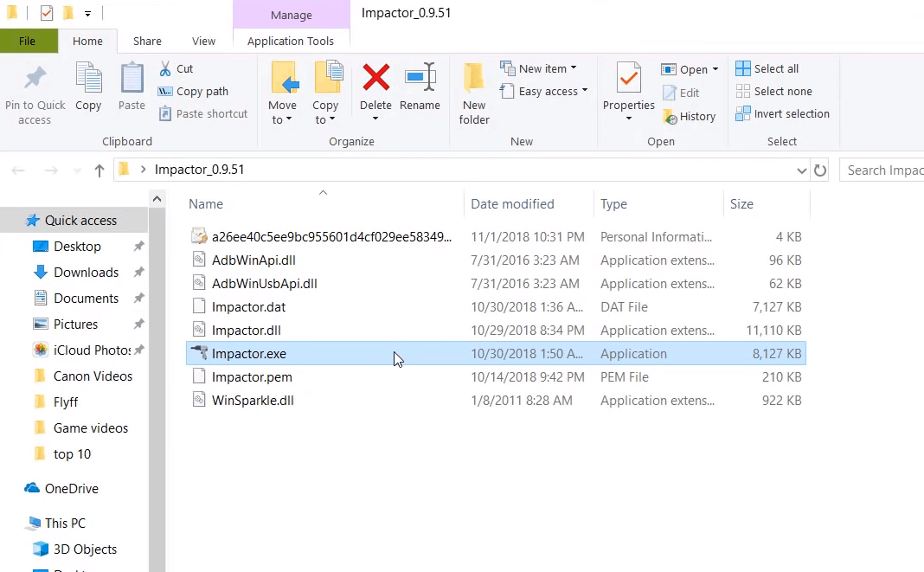Open Properties using the checkmark icon
The image size is (924, 572).
coord(628,79)
